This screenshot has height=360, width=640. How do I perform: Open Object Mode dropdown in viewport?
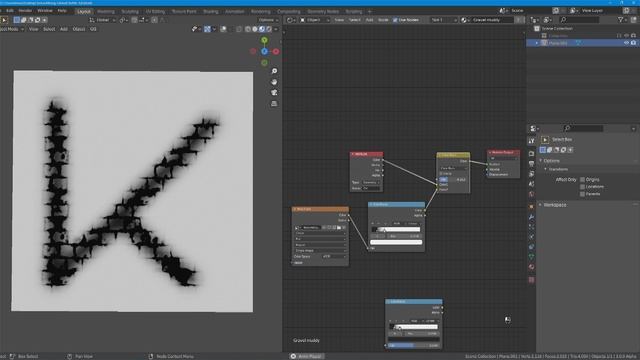point(11,29)
